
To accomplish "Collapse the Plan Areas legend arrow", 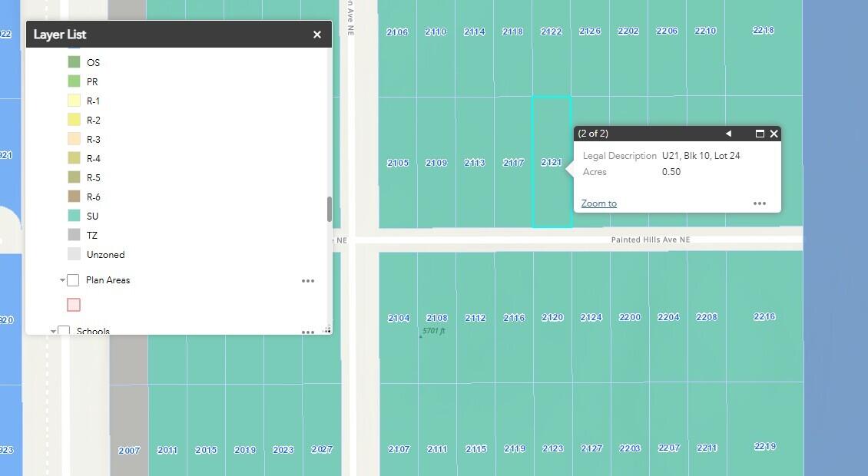I will (62, 280).
